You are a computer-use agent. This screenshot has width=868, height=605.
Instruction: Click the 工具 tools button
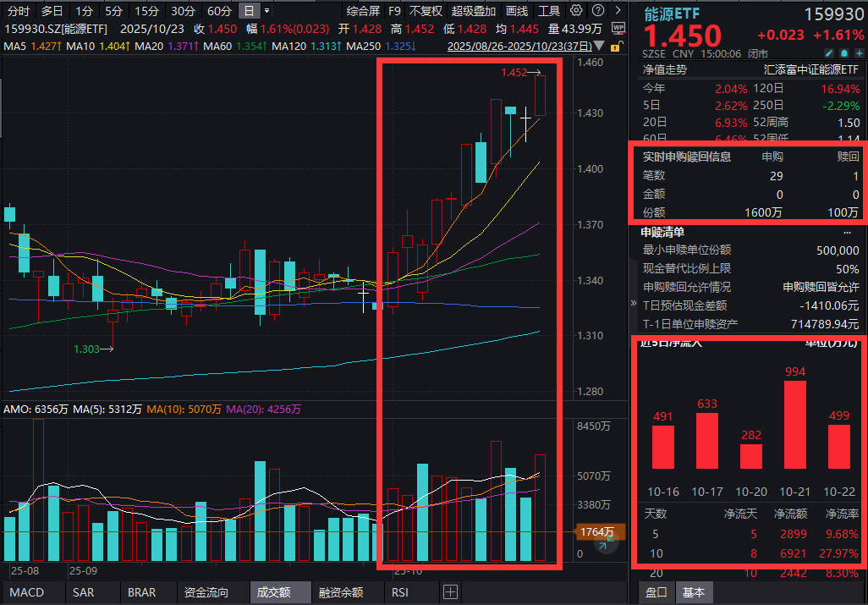[x=550, y=11]
